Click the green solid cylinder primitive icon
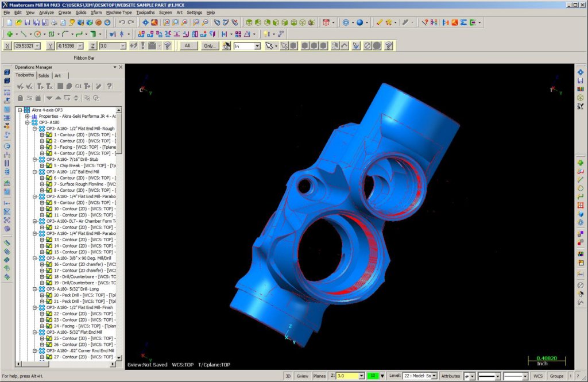Viewport: 588px width, 382px height. coord(93,34)
